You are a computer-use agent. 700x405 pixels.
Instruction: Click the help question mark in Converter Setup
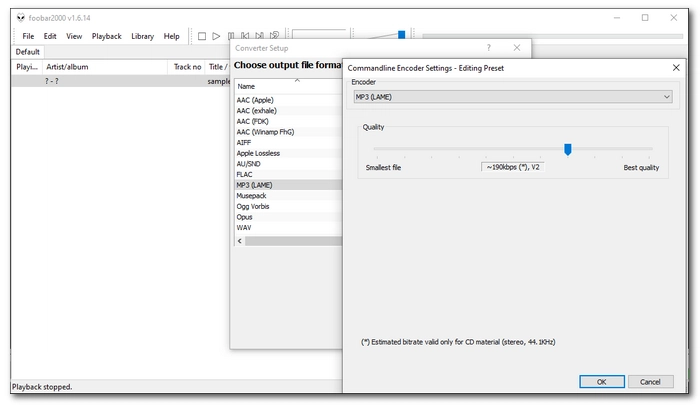(x=489, y=48)
